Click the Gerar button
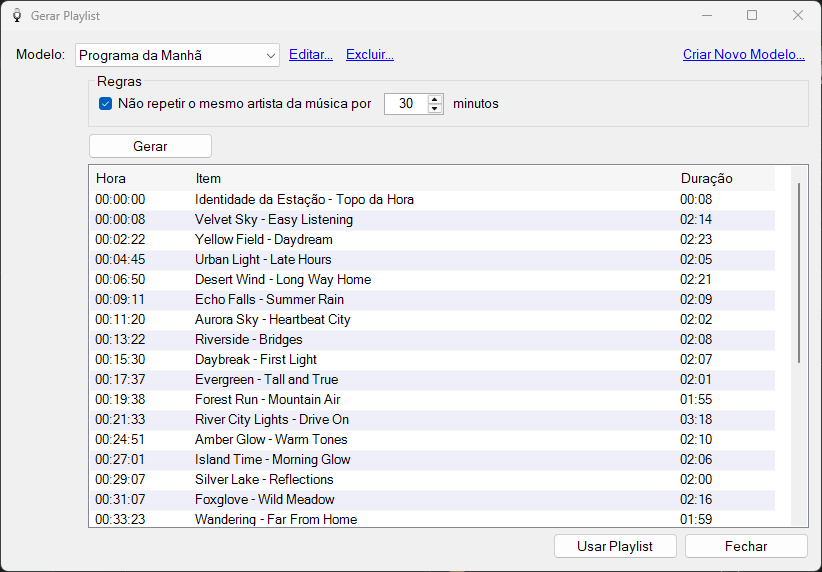The width and height of the screenshot is (822, 572). pyautogui.click(x=150, y=146)
